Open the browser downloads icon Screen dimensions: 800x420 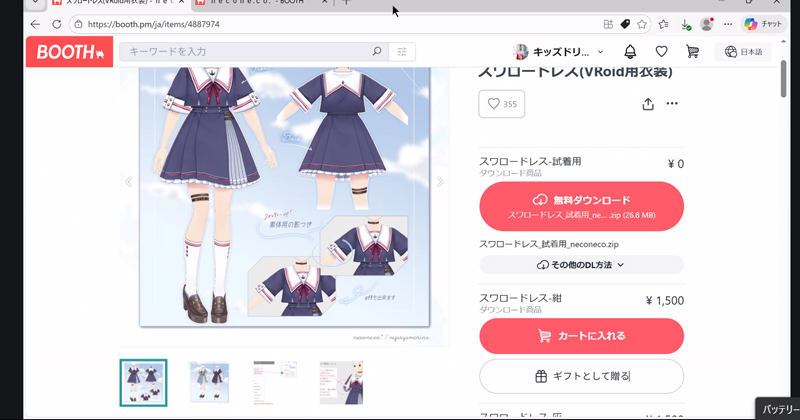click(x=686, y=24)
